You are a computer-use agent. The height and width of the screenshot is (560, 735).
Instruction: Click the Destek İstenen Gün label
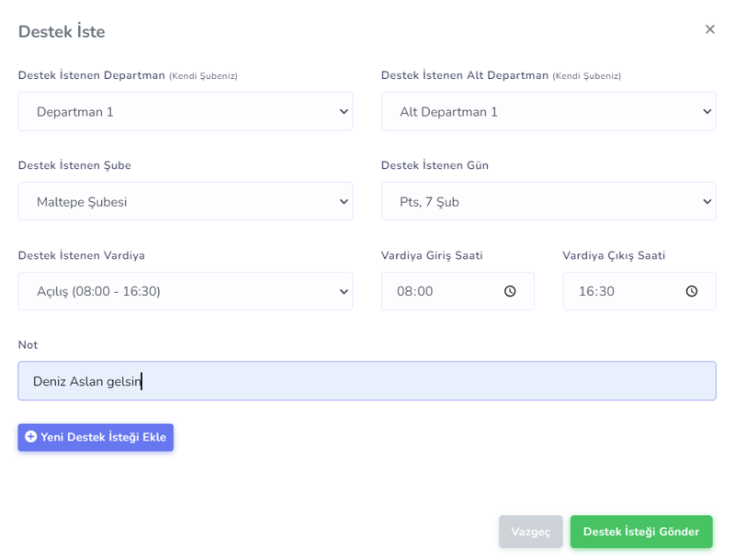[x=435, y=165]
